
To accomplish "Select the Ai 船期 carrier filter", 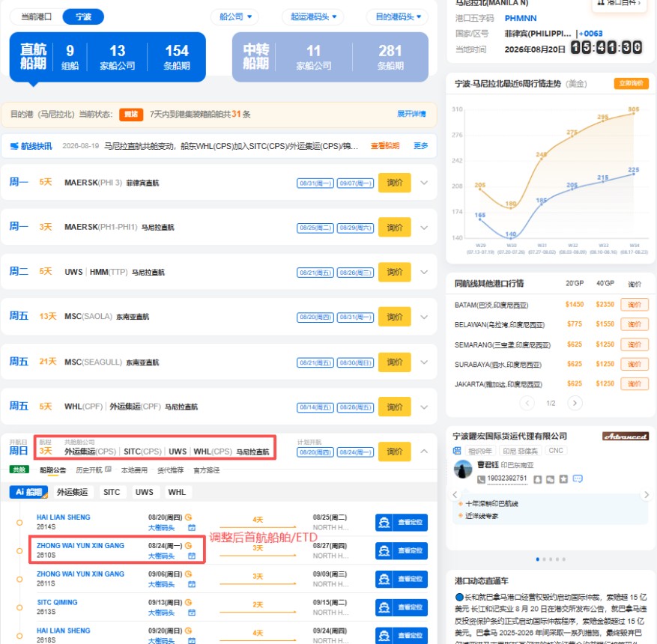I will point(28,492).
